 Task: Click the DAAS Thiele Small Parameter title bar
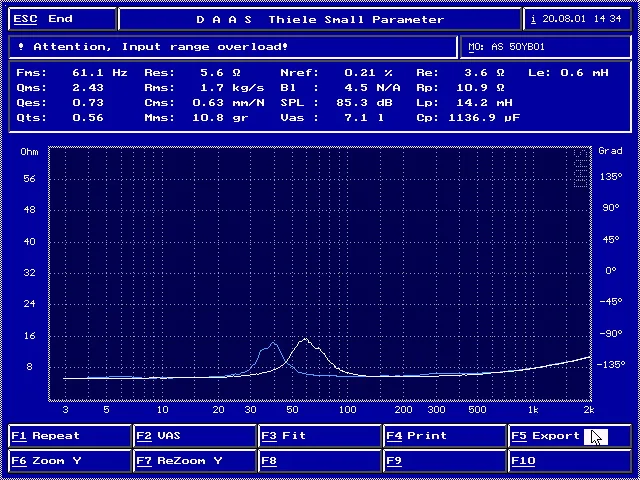[319, 19]
